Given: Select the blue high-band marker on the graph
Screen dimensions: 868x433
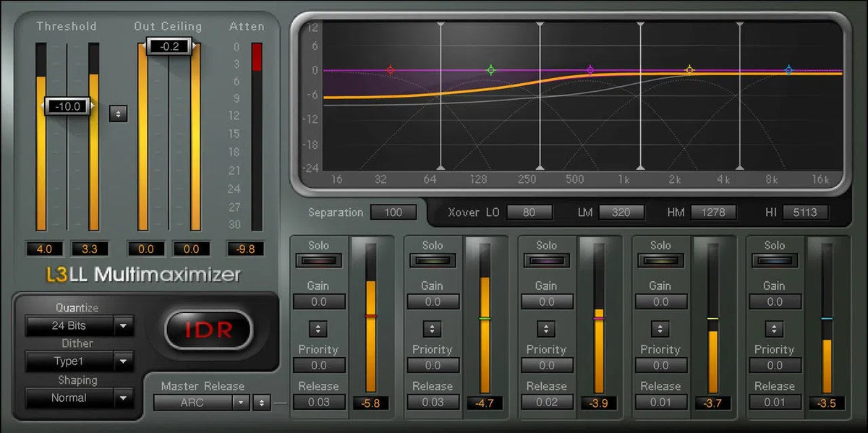Looking at the screenshot, I should (x=788, y=69).
